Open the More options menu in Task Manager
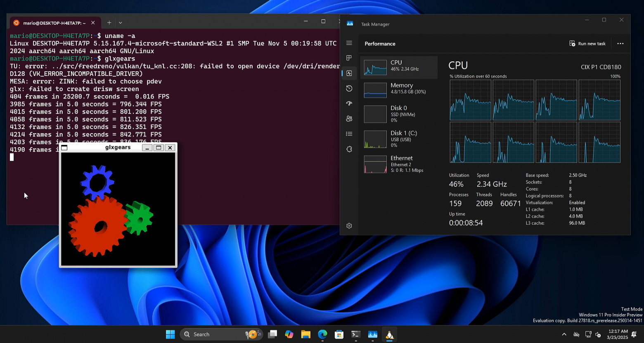The image size is (644, 343). click(620, 43)
